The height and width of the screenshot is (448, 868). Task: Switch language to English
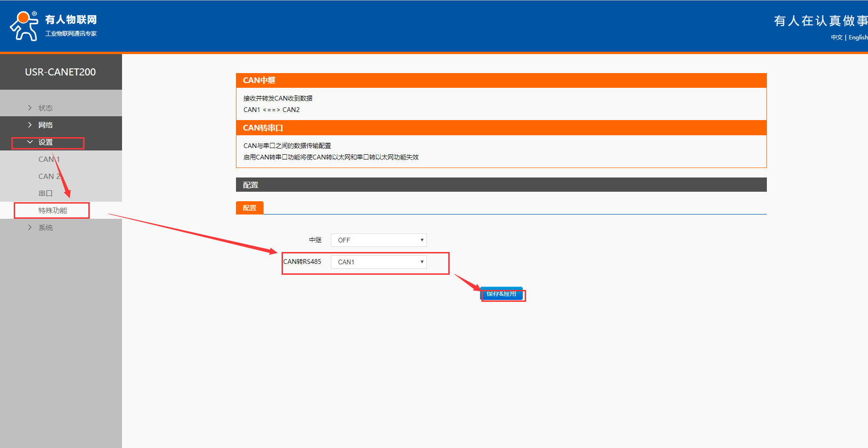858,37
